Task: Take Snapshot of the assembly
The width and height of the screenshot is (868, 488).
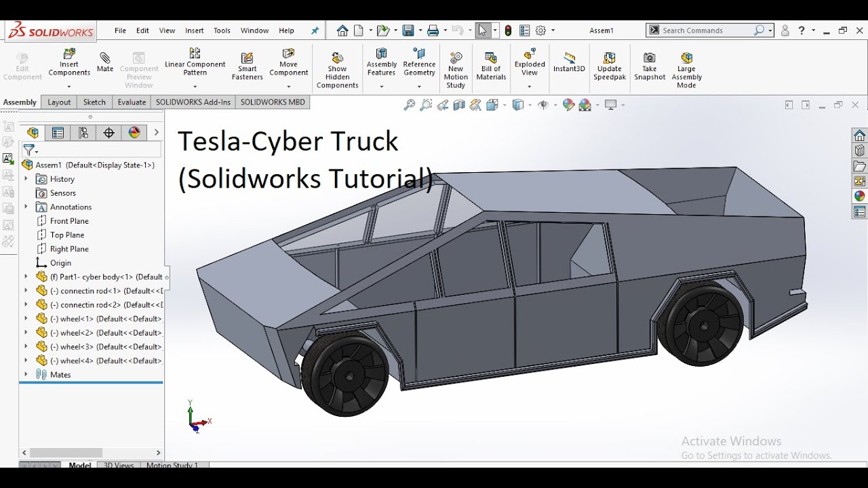Action: tap(650, 66)
